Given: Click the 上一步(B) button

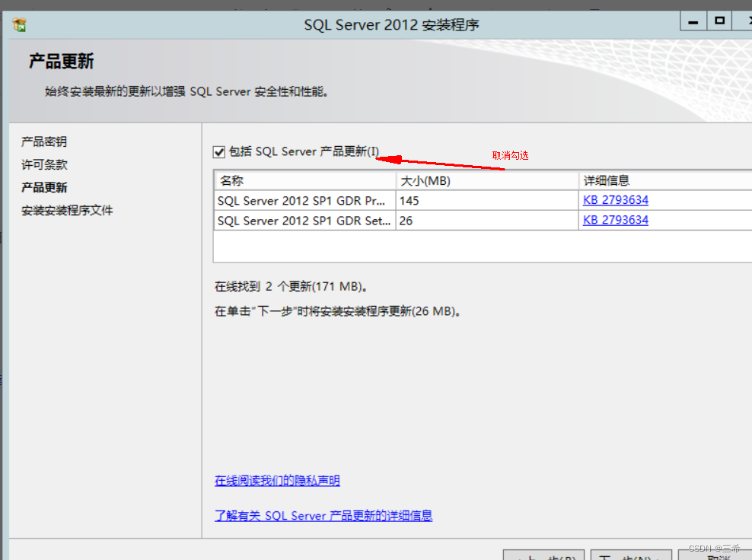Looking at the screenshot, I should click(543, 556).
